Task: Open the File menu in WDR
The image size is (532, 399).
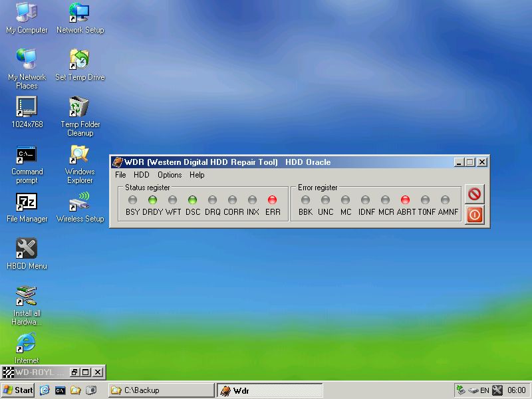Action: (x=120, y=175)
